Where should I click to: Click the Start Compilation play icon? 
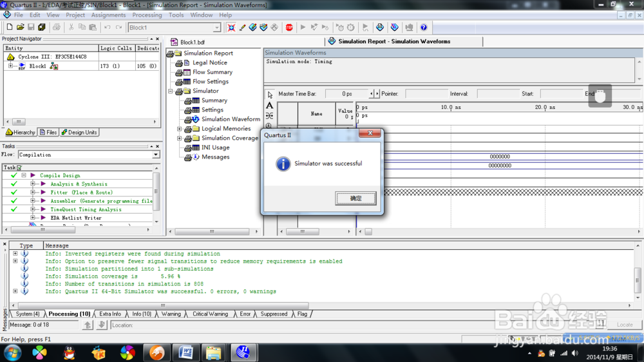[303, 27]
